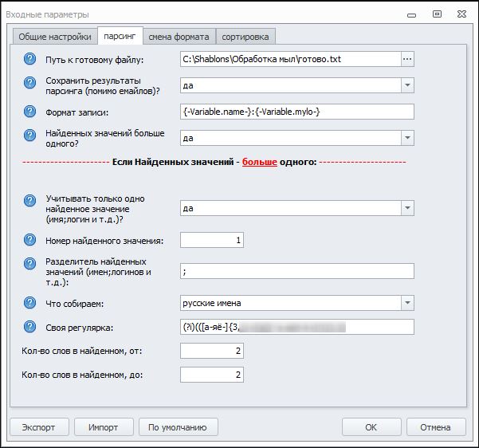Cancel with the 'Отмена' button
This screenshot has height=448, width=479.
[x=436, y=427]
